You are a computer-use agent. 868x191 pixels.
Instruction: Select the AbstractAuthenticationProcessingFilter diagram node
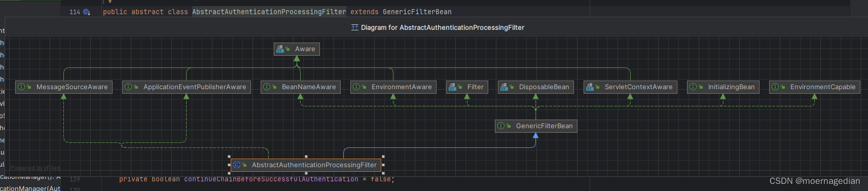(x=306, y=165)
